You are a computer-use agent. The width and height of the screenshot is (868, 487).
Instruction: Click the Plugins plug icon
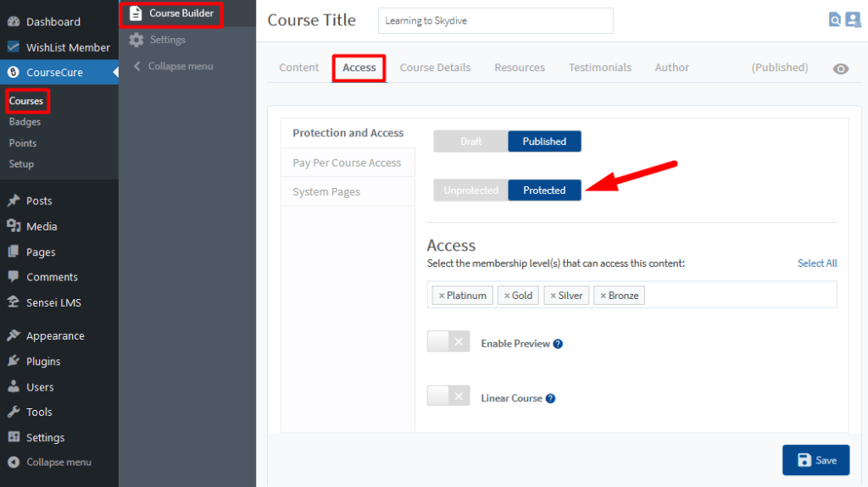pos(14,361)
